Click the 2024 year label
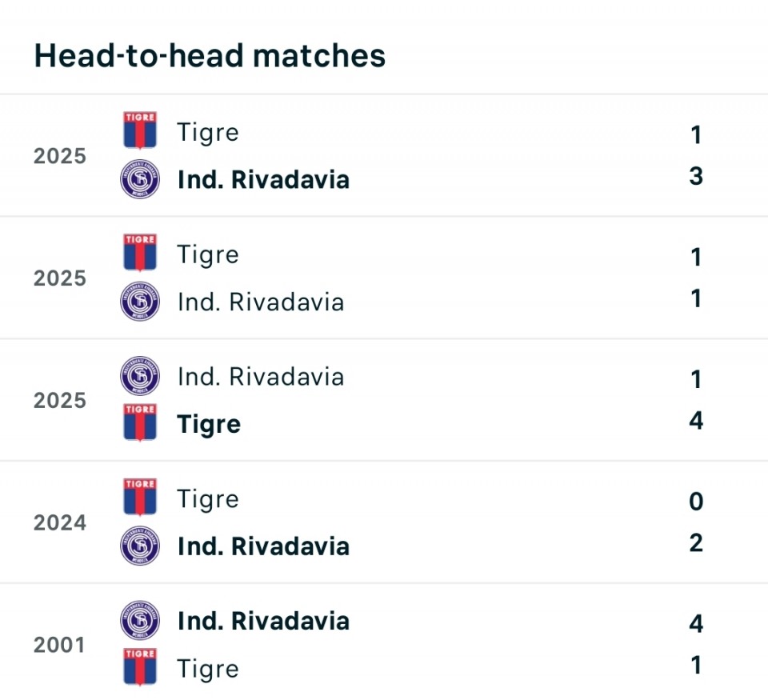Screen dimensions: 768x700 pyautogui.click(x=59, y=523)
